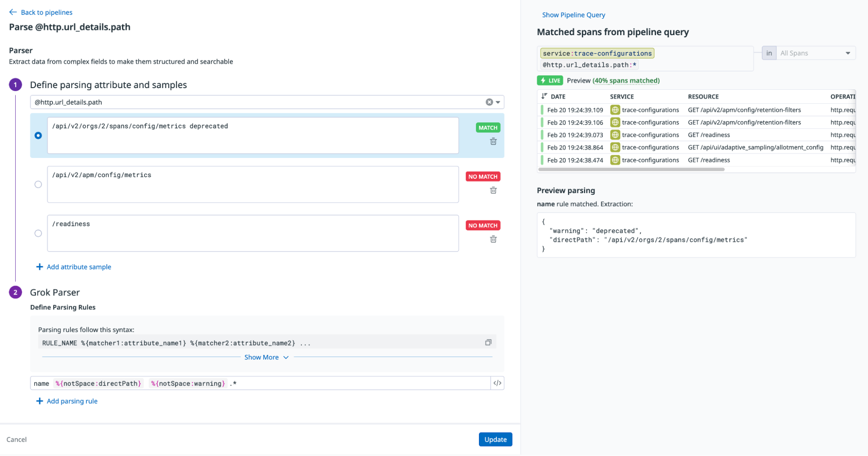Delete the /readiness attribute sample
The height and width of the screenshot is (456, 868).
click(x=493, y=239)
